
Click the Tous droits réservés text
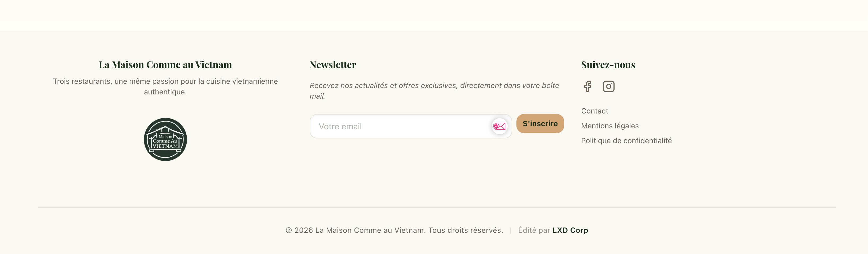click(466, 230)
